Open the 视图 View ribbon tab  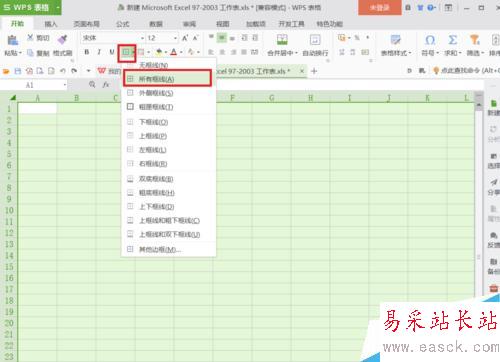pyautogui.click(x=223, y=24)
